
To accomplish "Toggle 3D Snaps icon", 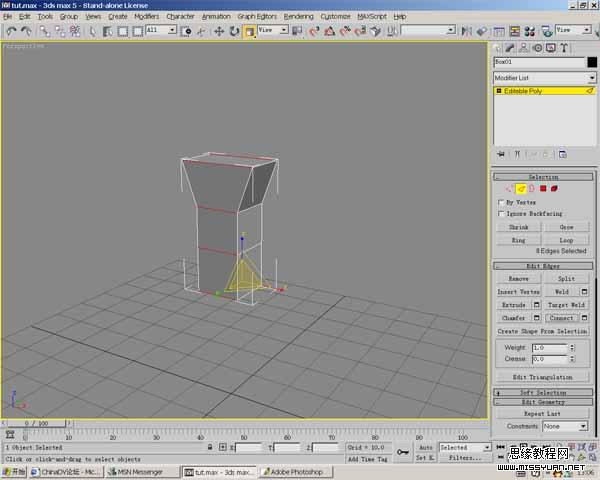I will click(x=314, y=31).
